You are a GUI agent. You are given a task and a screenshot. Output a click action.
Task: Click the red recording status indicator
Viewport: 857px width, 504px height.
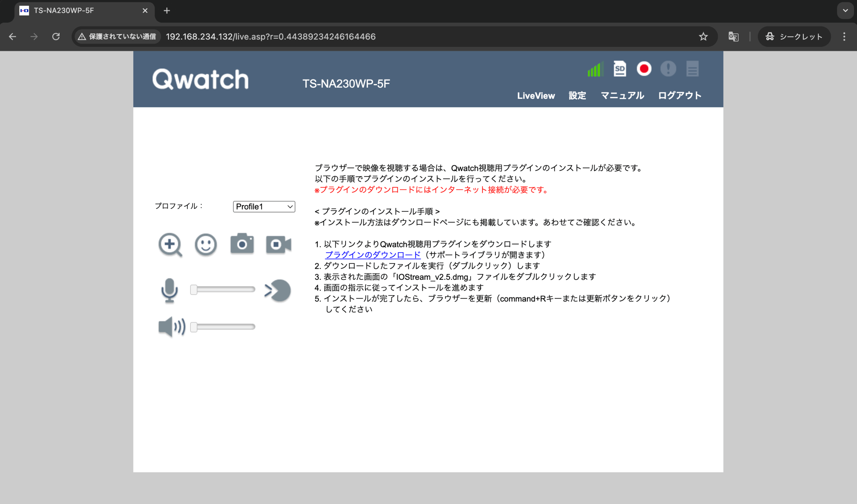(644, 69)
